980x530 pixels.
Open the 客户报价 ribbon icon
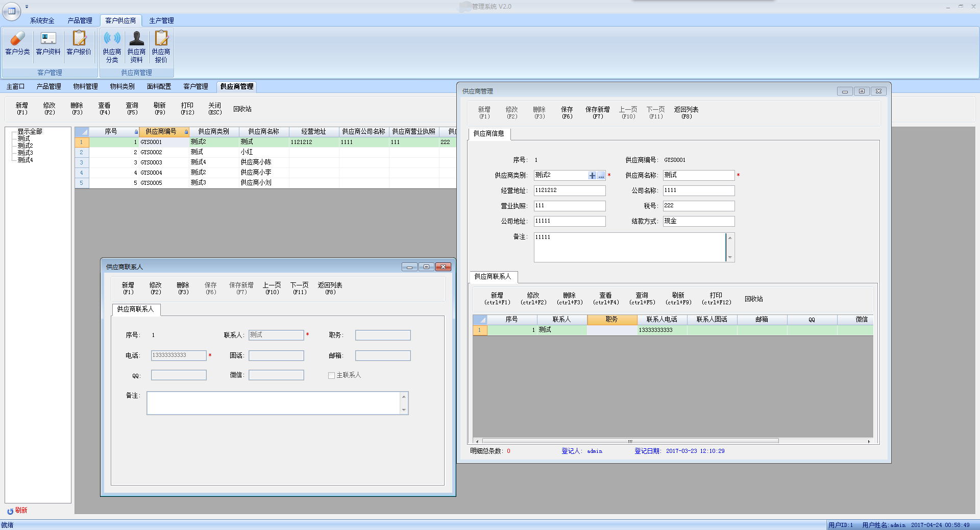[79, 43]
